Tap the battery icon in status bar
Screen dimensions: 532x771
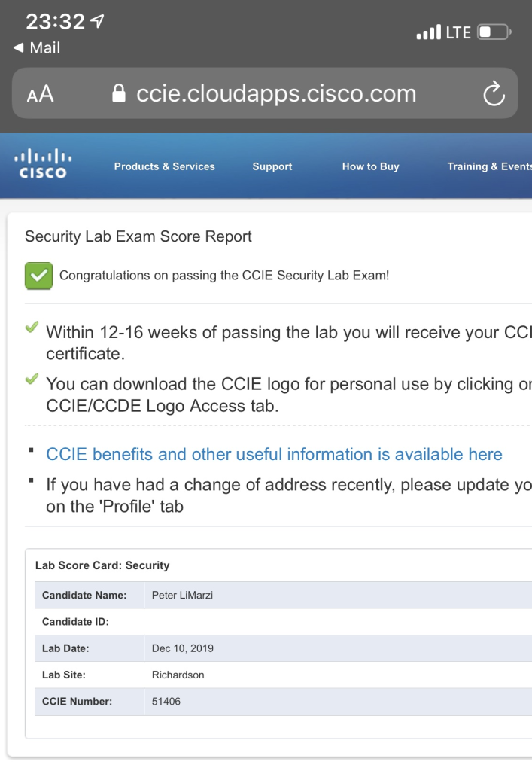[x=495, y=32]
